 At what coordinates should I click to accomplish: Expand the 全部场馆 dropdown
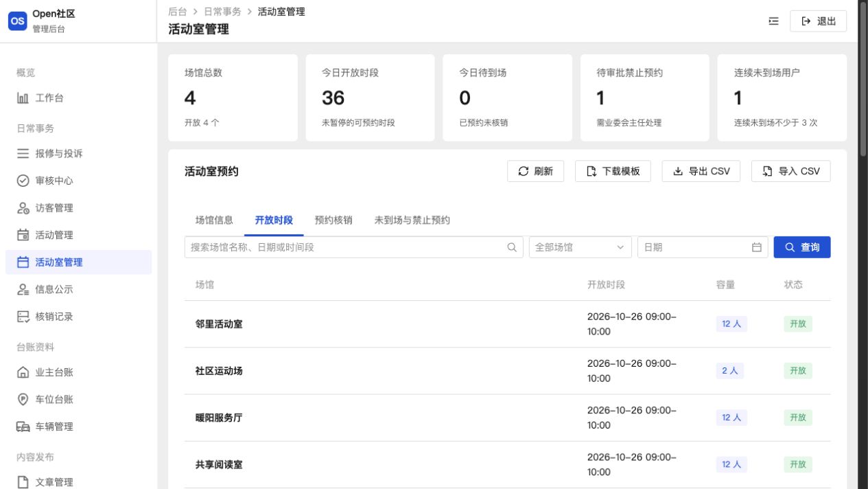[x=580, y=247]
